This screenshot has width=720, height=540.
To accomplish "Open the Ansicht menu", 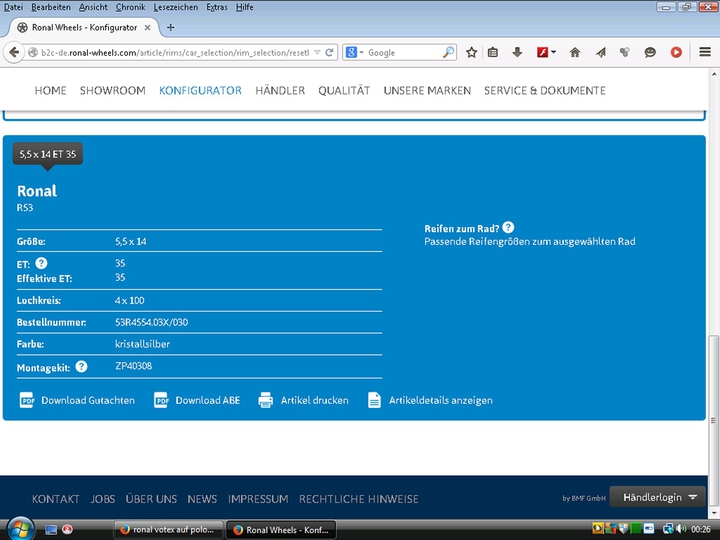I will (93, 7).
